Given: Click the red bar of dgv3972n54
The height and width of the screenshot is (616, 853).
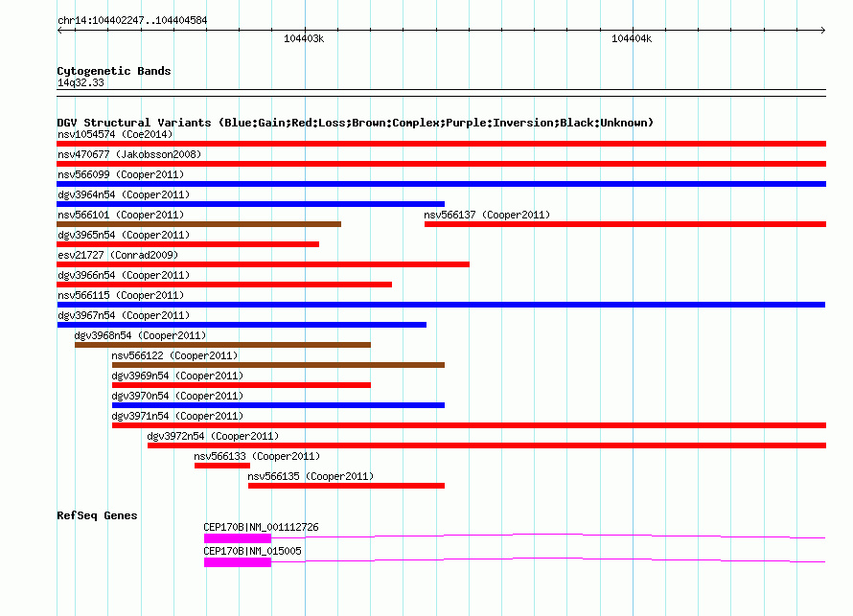Looking at the screenshot, I should [x=487, y=445].
